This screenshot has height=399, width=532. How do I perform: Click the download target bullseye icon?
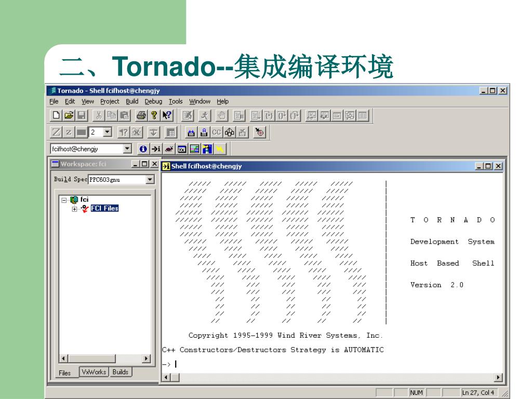[x=260, y=132]
